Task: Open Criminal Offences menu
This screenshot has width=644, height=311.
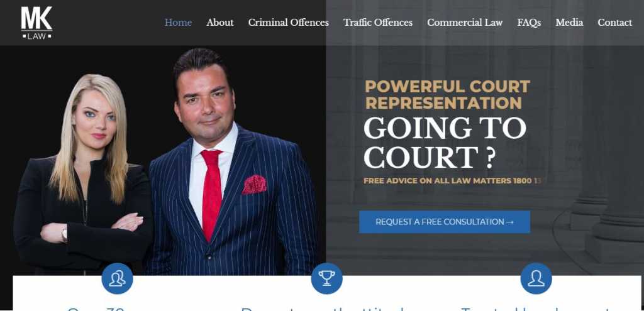Action: click(288, 23)
